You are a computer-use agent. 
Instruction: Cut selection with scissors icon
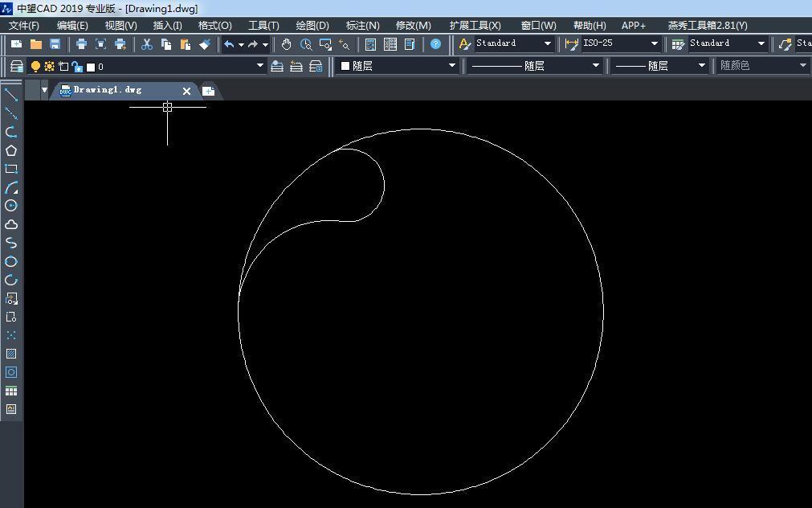(147, 44)
